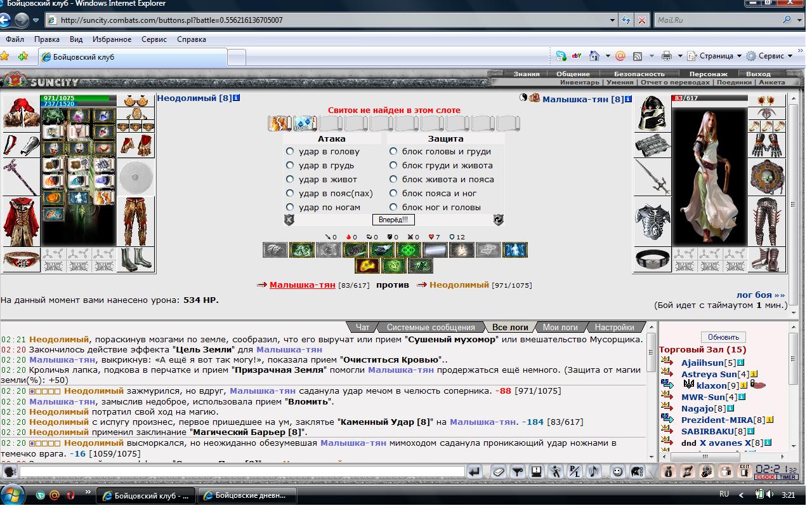Image resolution: width=812 pixels, height=508 pixels.
Task: Click the refresh shield icon right of Вперёд
Action: (x=499, y=220)
